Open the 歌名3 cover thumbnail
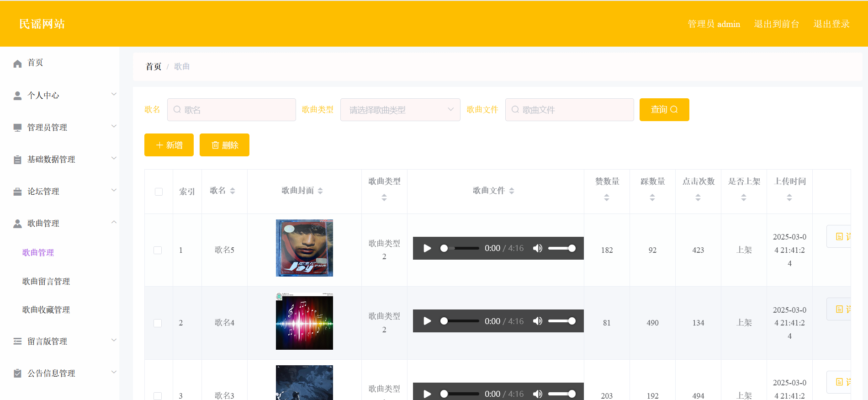 (304, 383)
